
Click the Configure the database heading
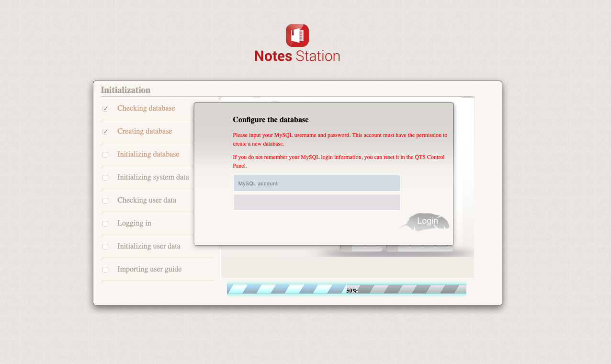271,120
